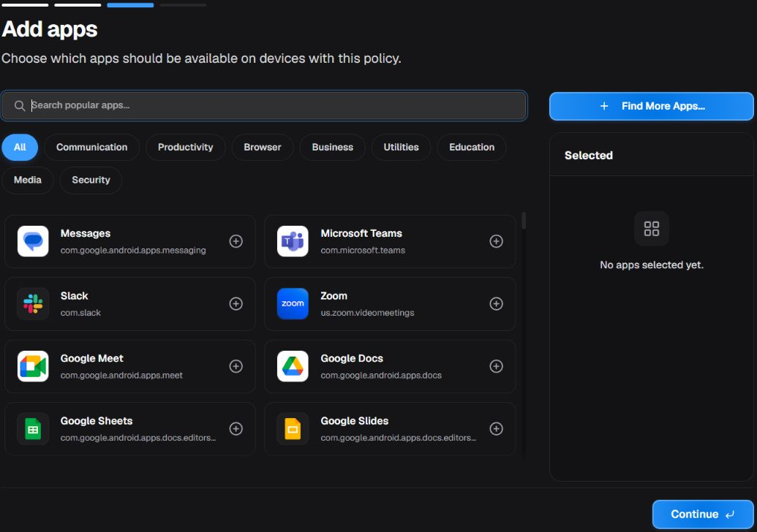Click the Google Meet app icon
The height and width of the screenshot is (532, 757).
point(33,366)
